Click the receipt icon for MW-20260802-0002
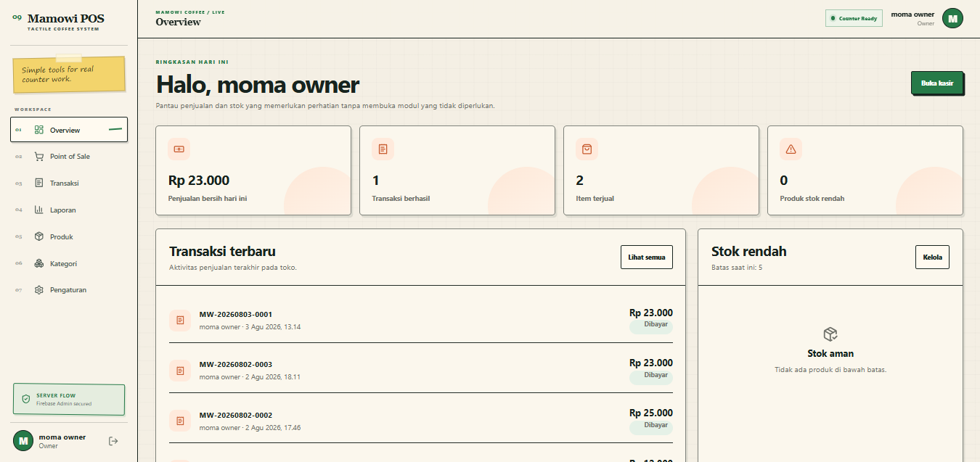This screenshot has width=980, height=462. tap(180, 421)
